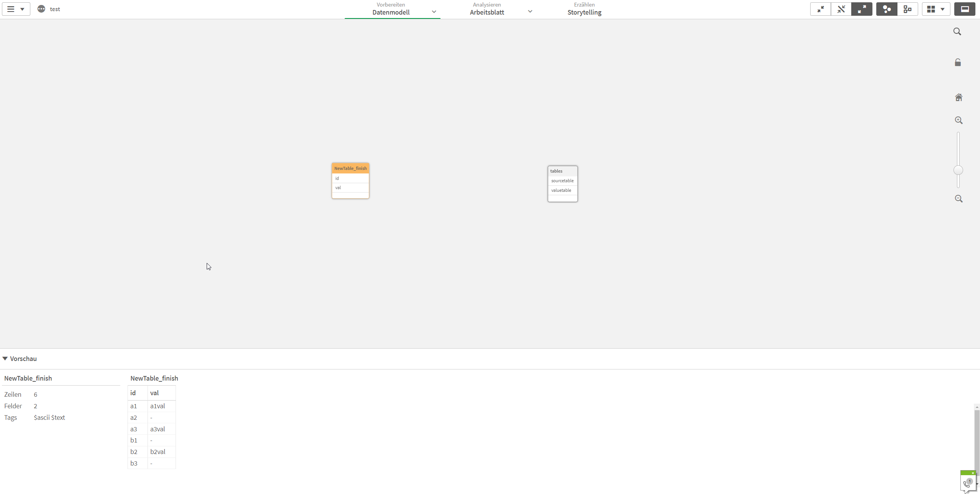Toggle the preview panel button

coord(965,9)
